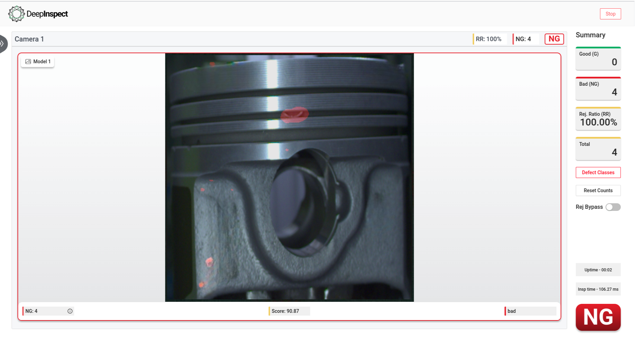Viewport: 640px width, 364px height.
Task: Click the Insp time - 106.27 ms status chip
Action: [x=598, y=289]
